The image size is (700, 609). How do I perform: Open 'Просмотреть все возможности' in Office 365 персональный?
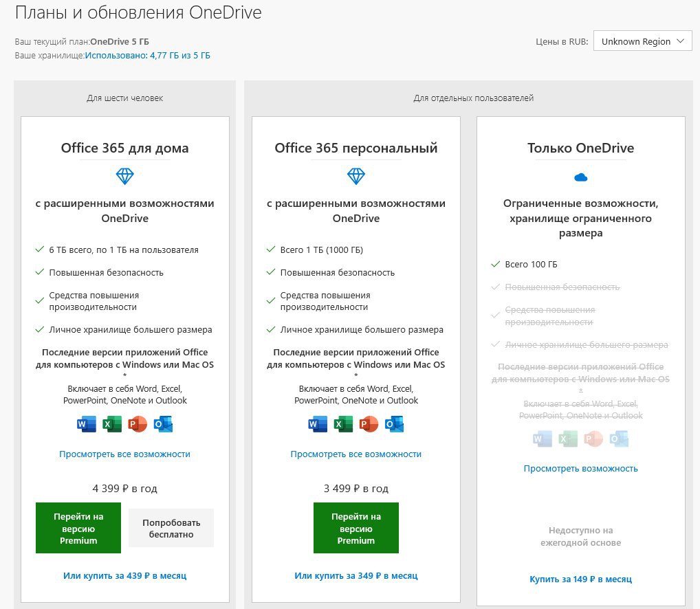tap(356, 454)
